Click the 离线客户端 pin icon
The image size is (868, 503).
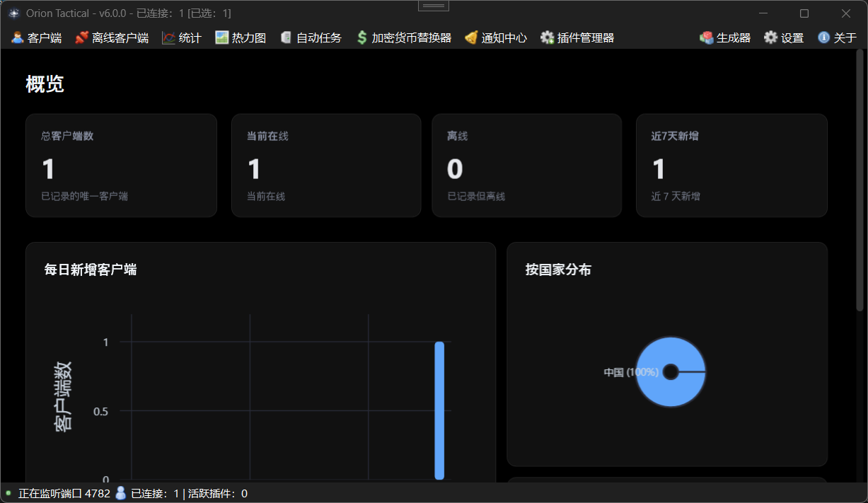pos(81,37)
